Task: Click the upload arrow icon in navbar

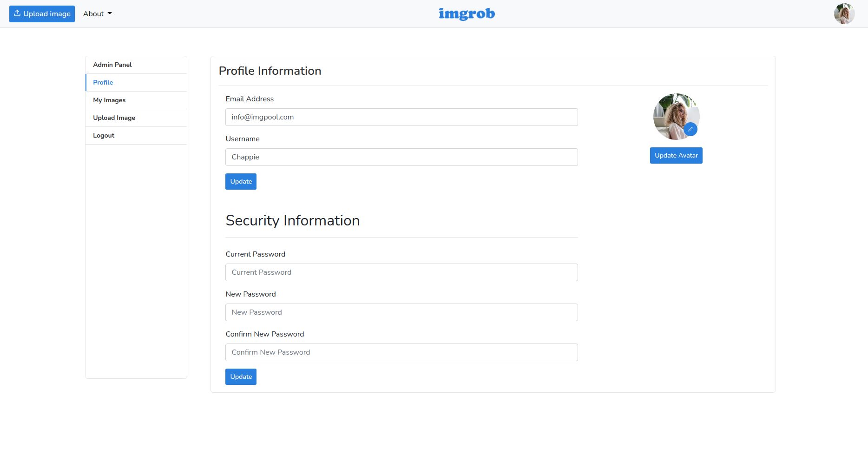Action: [17, 13]
